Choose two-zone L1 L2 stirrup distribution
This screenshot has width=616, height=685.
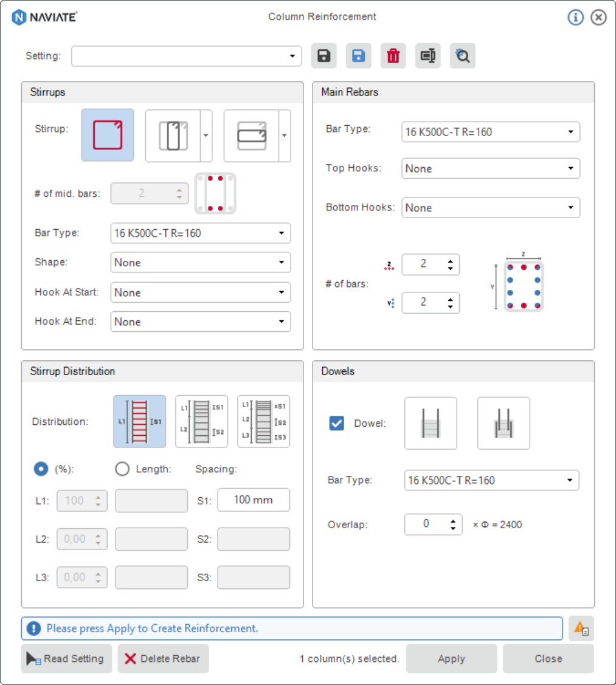(x=201, y=422)
